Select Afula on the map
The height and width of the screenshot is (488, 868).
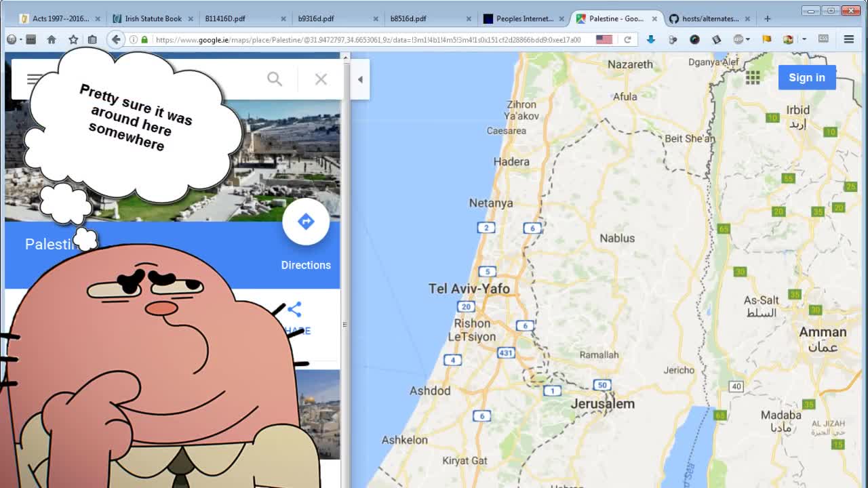625,96
